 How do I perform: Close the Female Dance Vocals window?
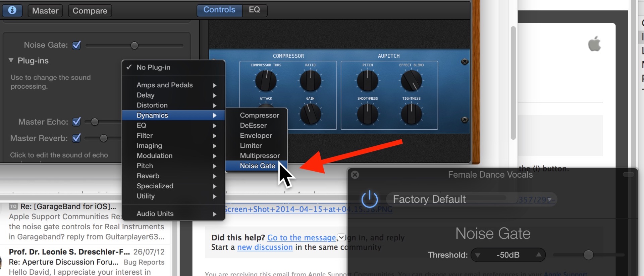355,175
